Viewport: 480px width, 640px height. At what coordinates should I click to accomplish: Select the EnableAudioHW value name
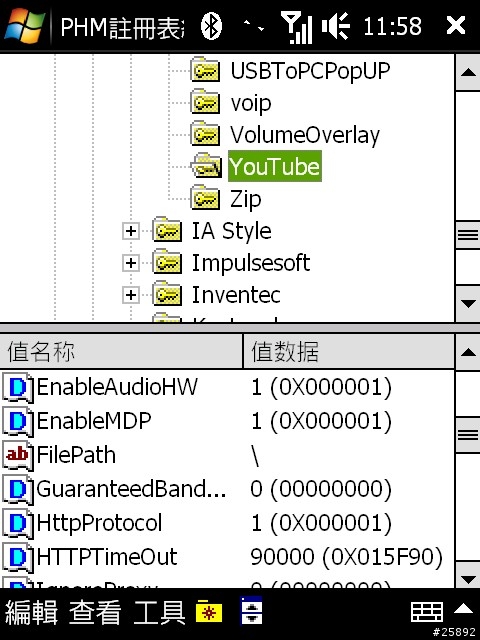[x=117, y=387]
